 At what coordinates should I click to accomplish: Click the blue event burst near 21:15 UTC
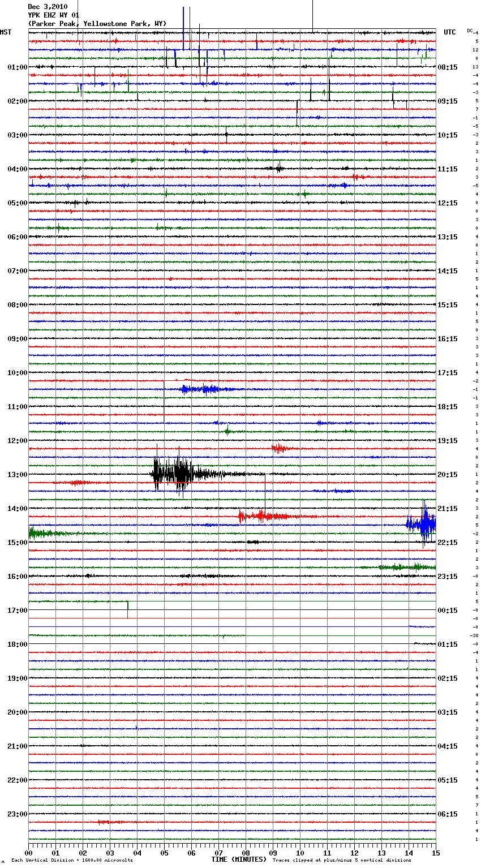coord(422,524)
